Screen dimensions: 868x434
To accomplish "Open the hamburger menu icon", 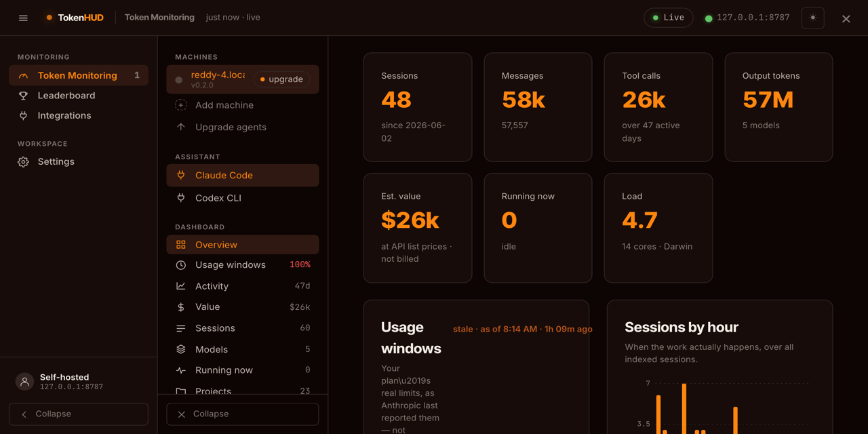I will (x=23, y=18).
